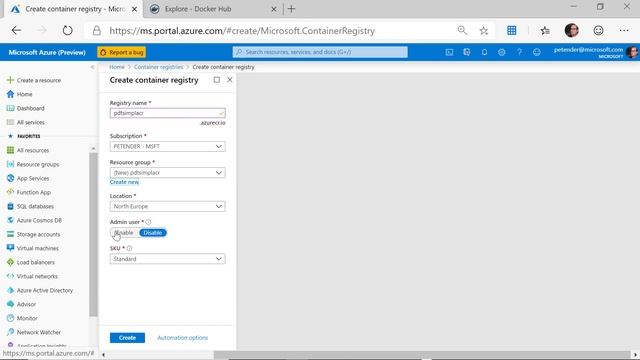The image size is (640, 360).
Task: Open the SKU dropdown
Action: click(x=167, y=259)
